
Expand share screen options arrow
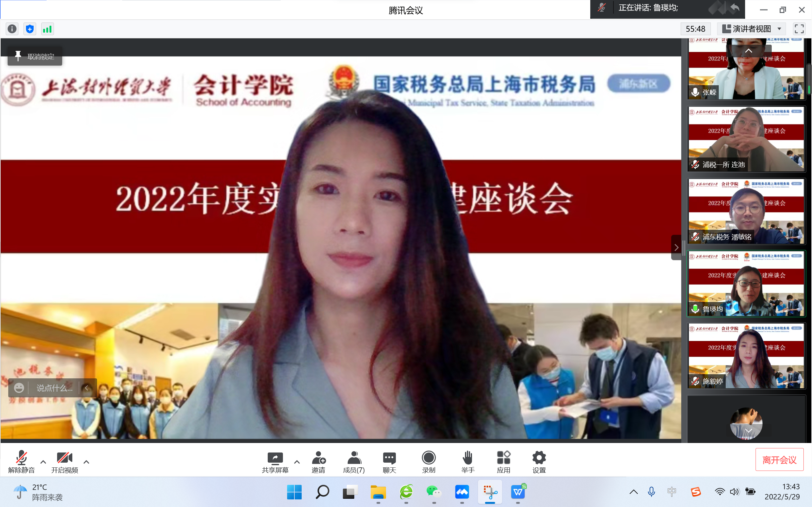(x=297, y=462)
